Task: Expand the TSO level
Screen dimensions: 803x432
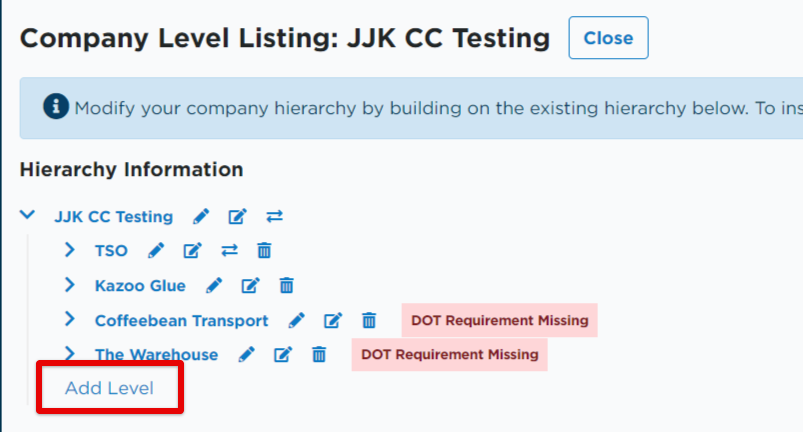Action: point(70,250)
